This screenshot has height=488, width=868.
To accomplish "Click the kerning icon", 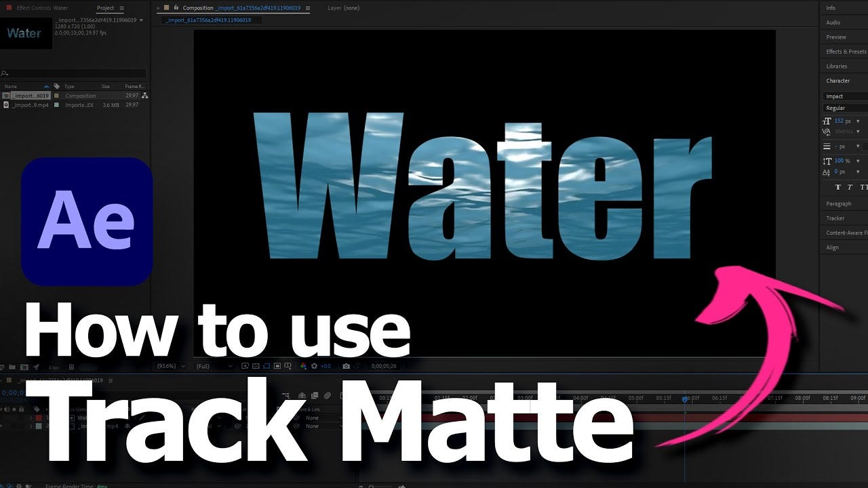I will 827,131.
